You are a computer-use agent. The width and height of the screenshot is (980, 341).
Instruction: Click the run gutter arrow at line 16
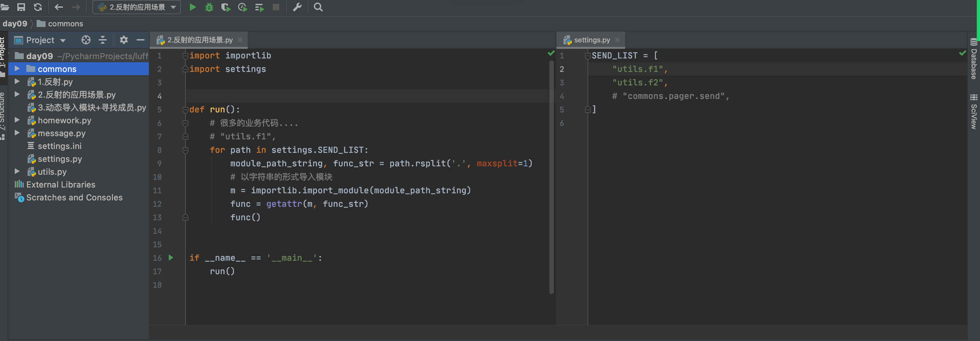171,258
